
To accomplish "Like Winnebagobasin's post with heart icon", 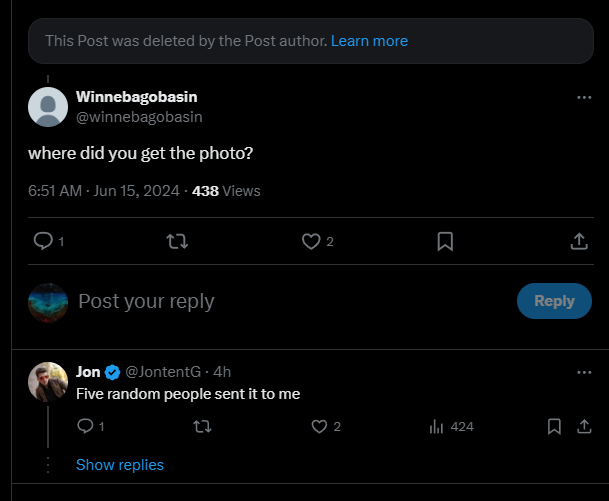I will [311, 241].
